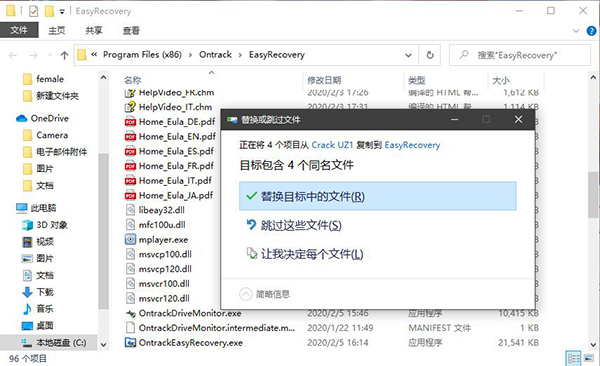Switch to the 主页 ribbon tab
This screenshot has width=600, height=366.
click(x=57, y=30)
